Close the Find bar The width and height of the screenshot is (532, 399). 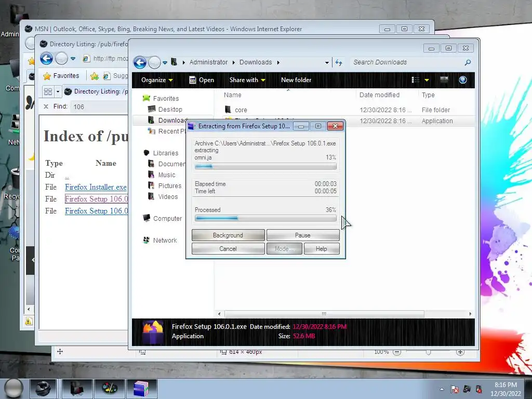46,107
